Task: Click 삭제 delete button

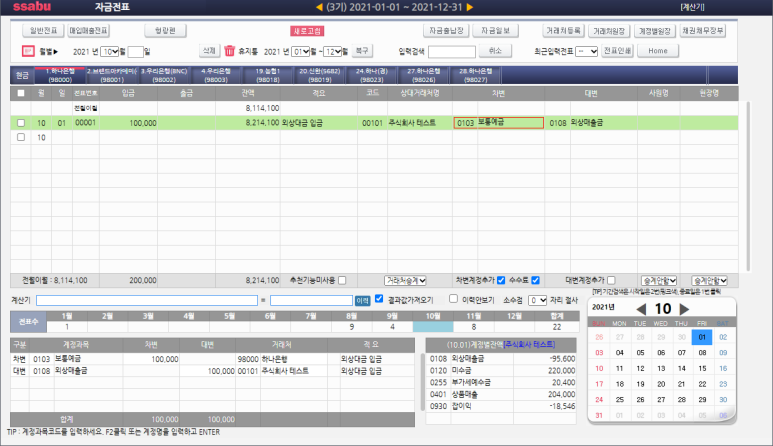Action: [209, 51]
